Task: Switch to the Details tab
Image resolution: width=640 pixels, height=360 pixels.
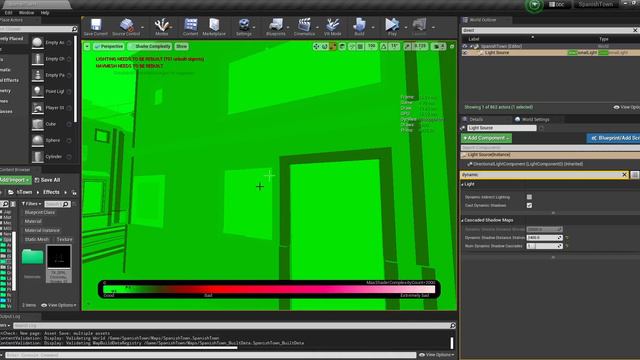Action: 476,120
